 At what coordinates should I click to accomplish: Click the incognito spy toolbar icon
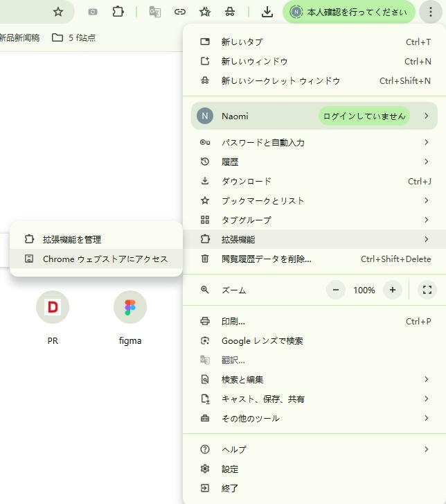pyautogui.click(x=230, y=12)
